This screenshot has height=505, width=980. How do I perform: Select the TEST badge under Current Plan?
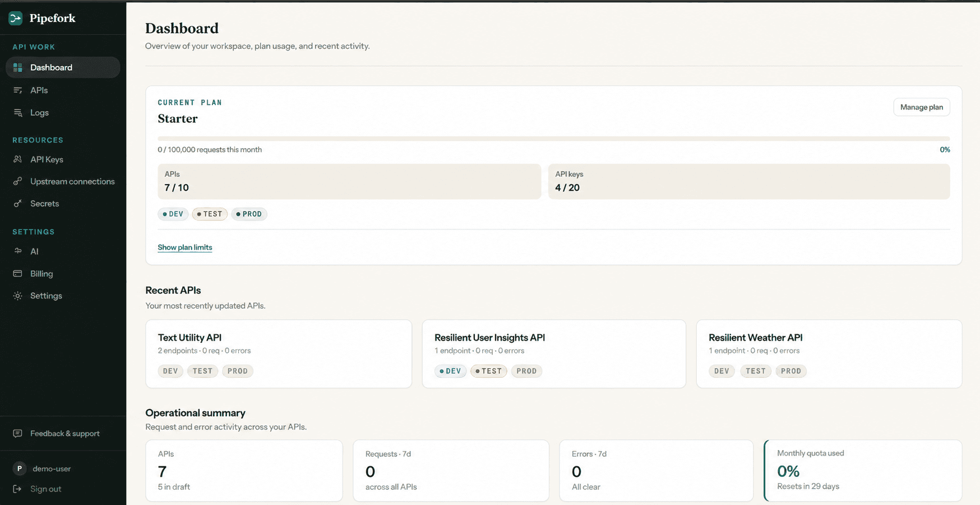tap(210, 214)
